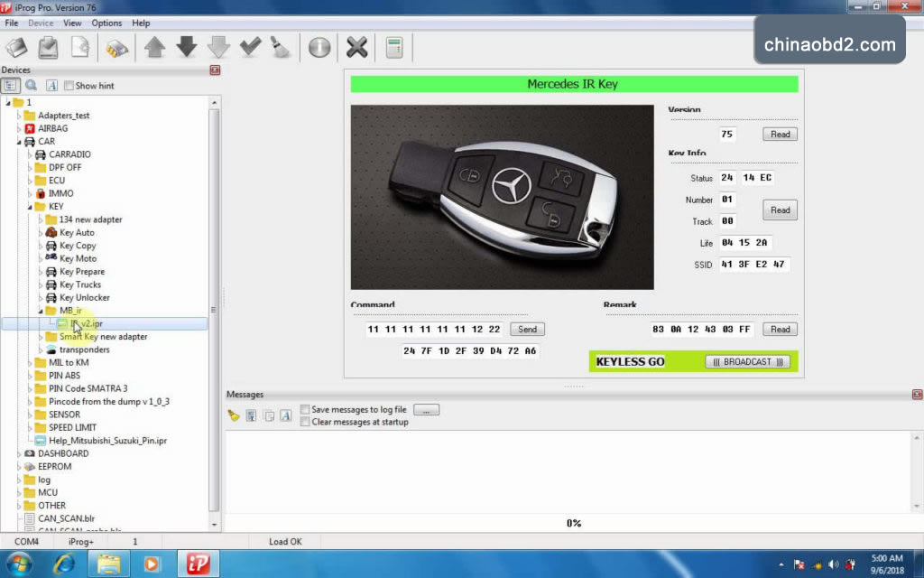Viewport: 924px width, 578px height.
Task: Click the Read button in Key Info section
Action: [780, 210]
